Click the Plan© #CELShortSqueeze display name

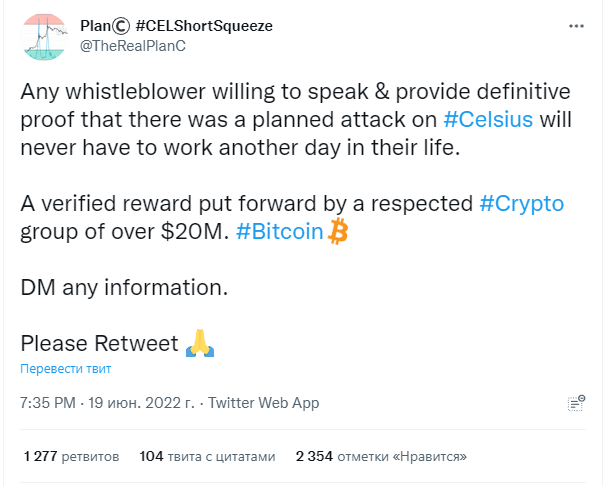177,26
